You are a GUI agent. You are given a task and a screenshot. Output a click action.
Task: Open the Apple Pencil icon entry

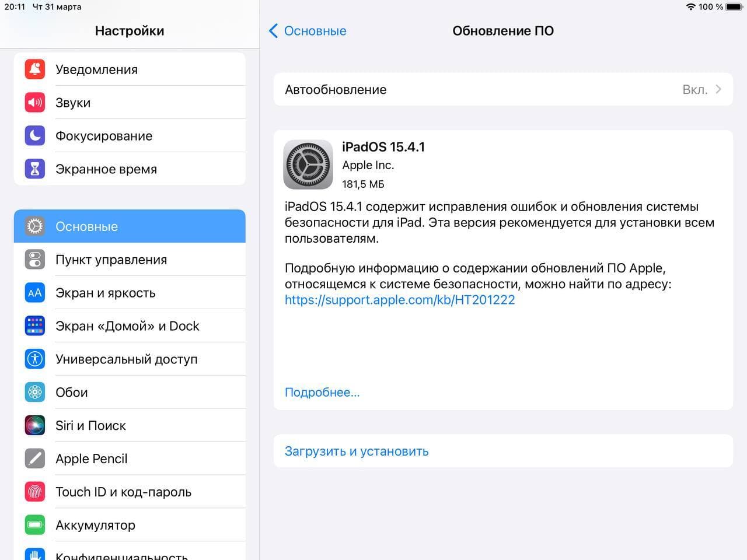(35, 459)
